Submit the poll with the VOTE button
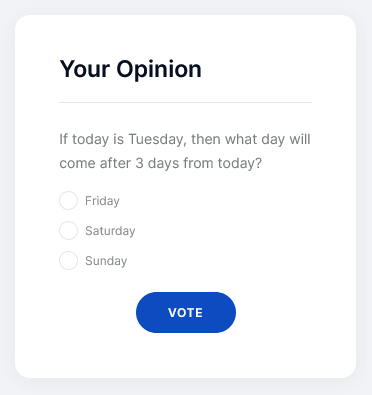The height and width of the screenshot is (395, 372). 186,312
